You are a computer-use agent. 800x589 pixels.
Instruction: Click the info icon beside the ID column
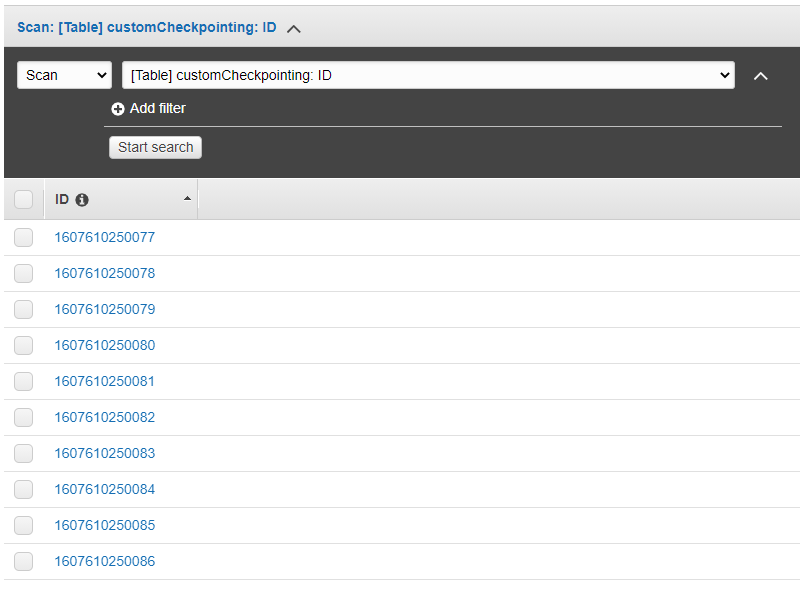tap(81, 199)
